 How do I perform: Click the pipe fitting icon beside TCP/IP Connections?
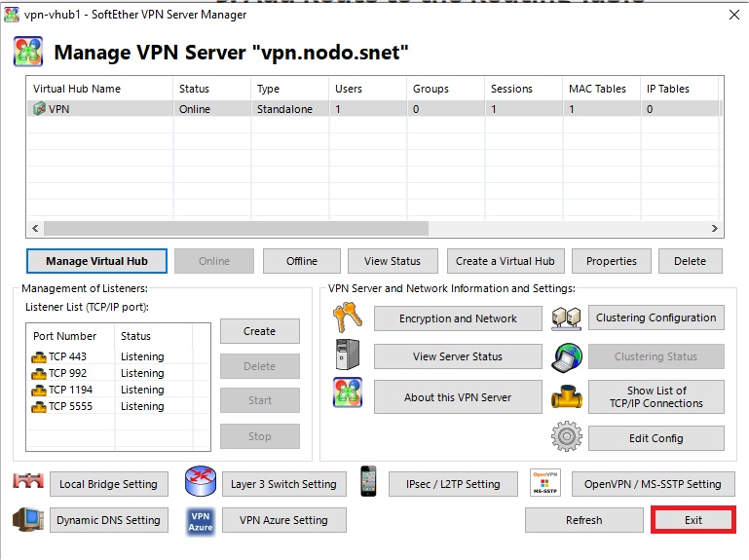pos(567,396)
